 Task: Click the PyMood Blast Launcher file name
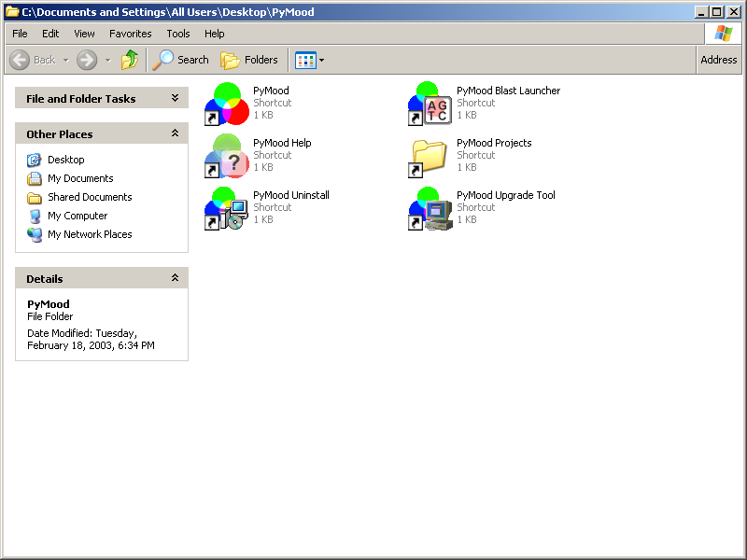point(508,91)
